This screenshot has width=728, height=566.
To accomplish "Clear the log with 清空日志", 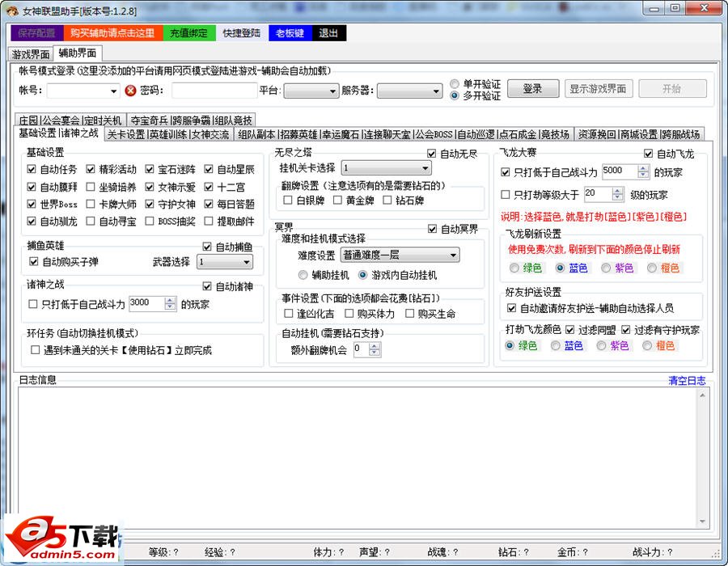I will (686, 380).
